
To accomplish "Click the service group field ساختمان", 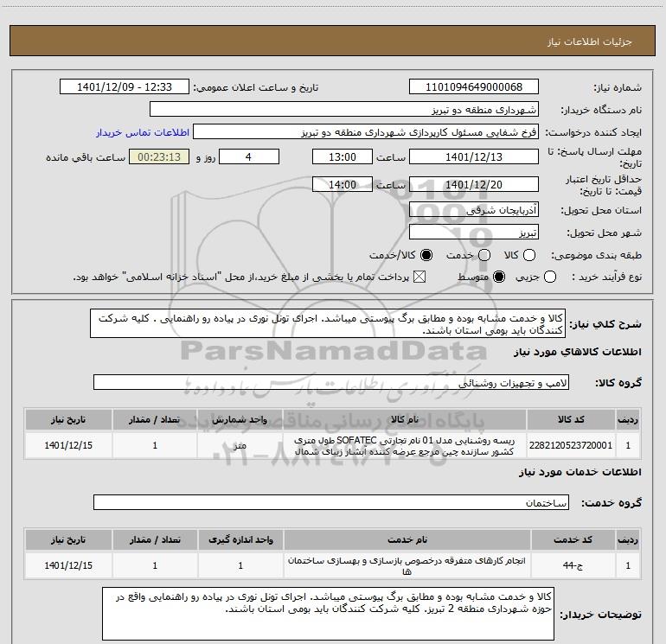I will pyautogui.click(x=331, y=502).
